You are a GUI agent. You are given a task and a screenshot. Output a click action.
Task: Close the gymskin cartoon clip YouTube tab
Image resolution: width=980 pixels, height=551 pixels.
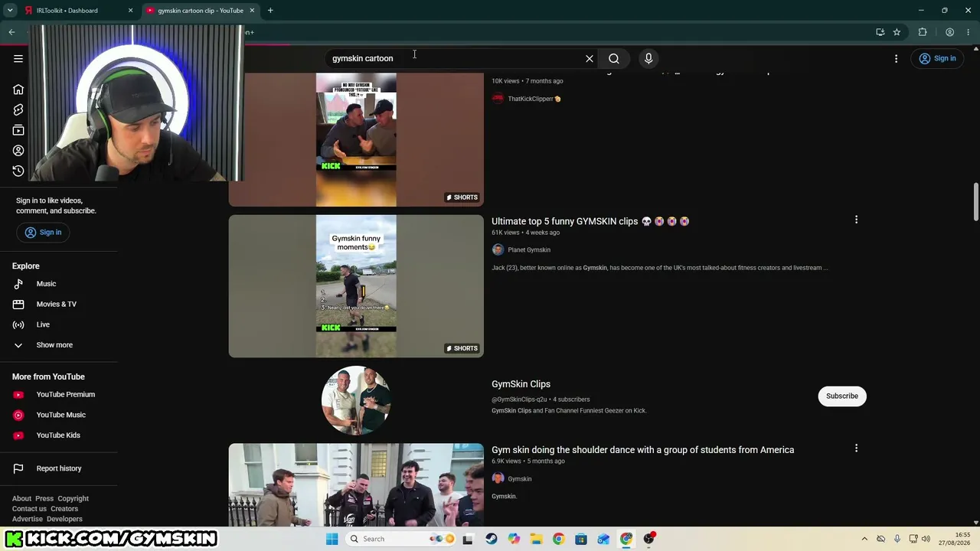[x=253, y=11]
